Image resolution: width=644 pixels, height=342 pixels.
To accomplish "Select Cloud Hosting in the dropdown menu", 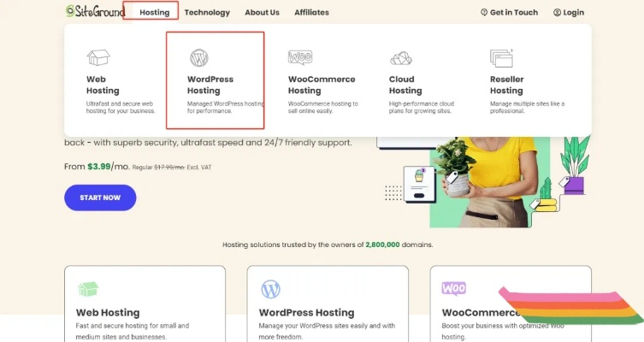I will coord(405,85).
